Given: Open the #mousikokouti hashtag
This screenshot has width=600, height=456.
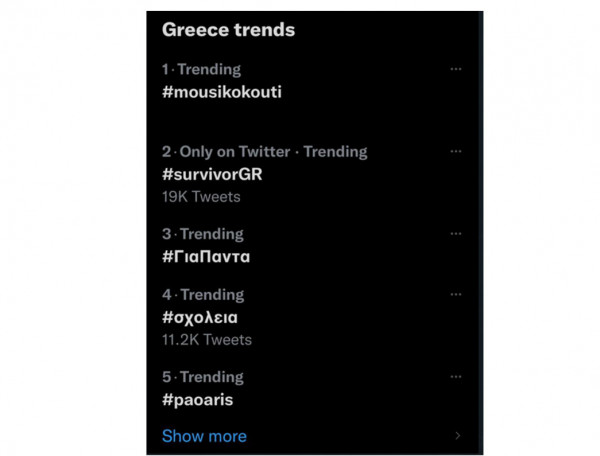Looking at the screenshot, I should tap(222, 91).
